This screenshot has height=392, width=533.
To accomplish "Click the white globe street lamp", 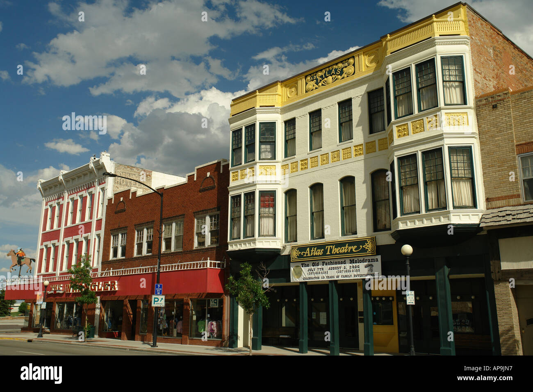I will [x=407, y=250].
